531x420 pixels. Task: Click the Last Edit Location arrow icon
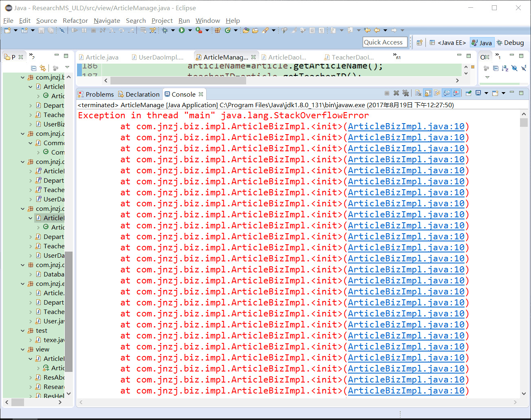(x=367, y=30)
